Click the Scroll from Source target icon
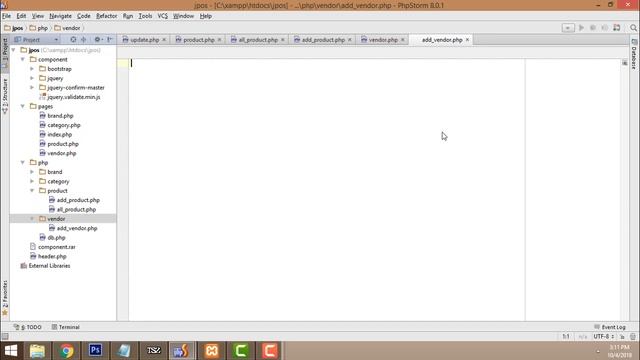The width and height of the screenshot is (640, 360). point(73,40)
